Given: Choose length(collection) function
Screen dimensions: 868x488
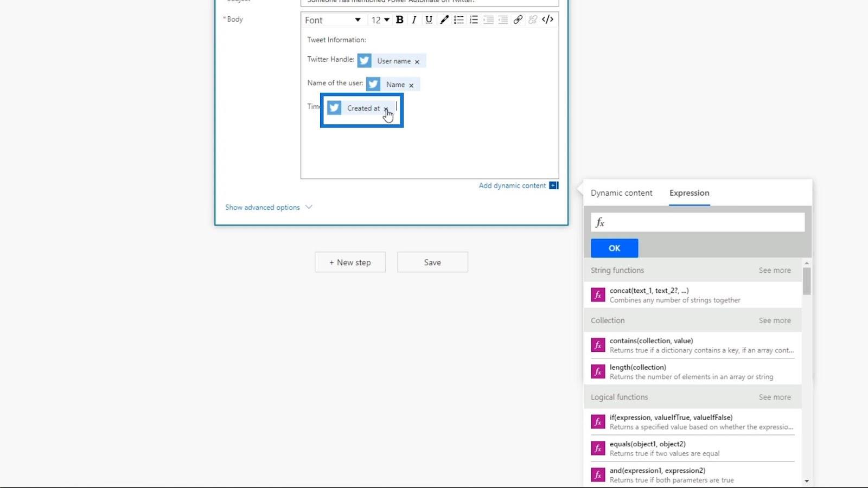Looking at the screenshot, I should pyautogui.click(x=693, y=372).
